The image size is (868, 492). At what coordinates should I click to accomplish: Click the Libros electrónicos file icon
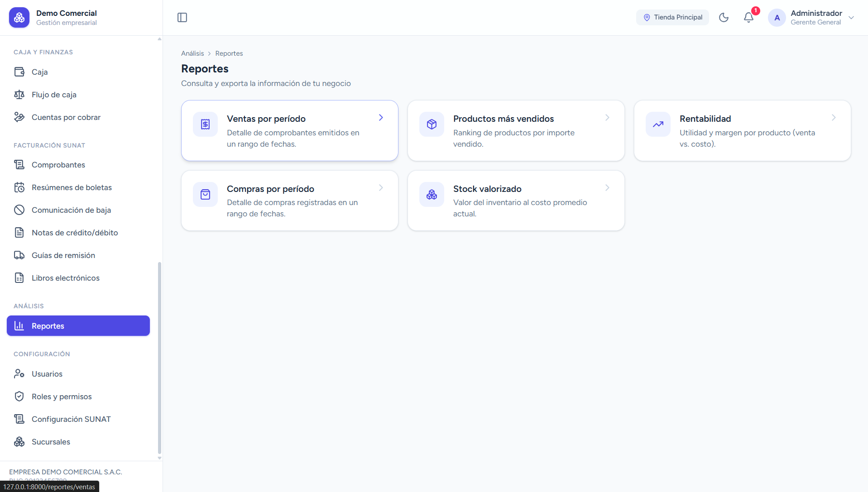coord(19,278)
